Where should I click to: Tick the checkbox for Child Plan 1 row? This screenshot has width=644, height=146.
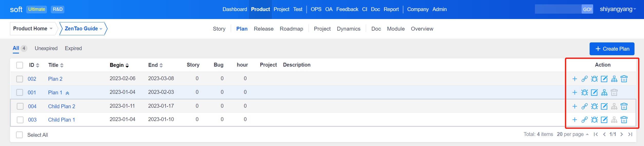(x=20, y=120)
